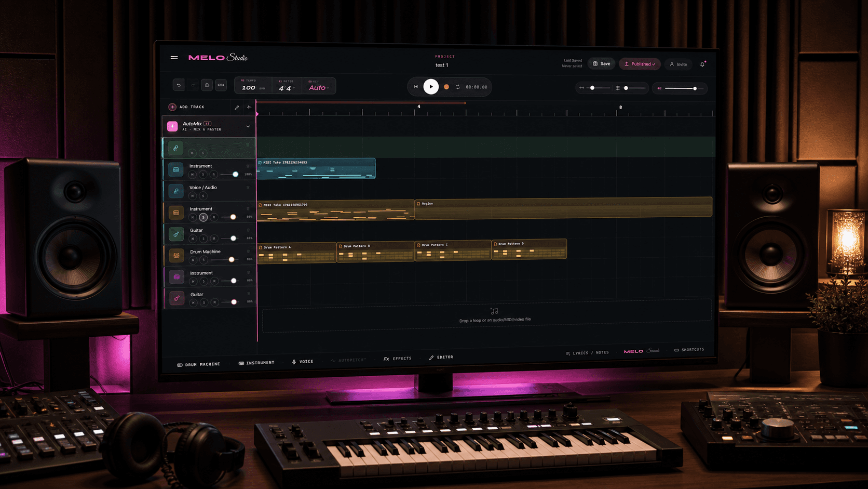Viewport: 868px width, 489px height.
Task: Click the Autopitch bottom button
Action: click(348, 360)
